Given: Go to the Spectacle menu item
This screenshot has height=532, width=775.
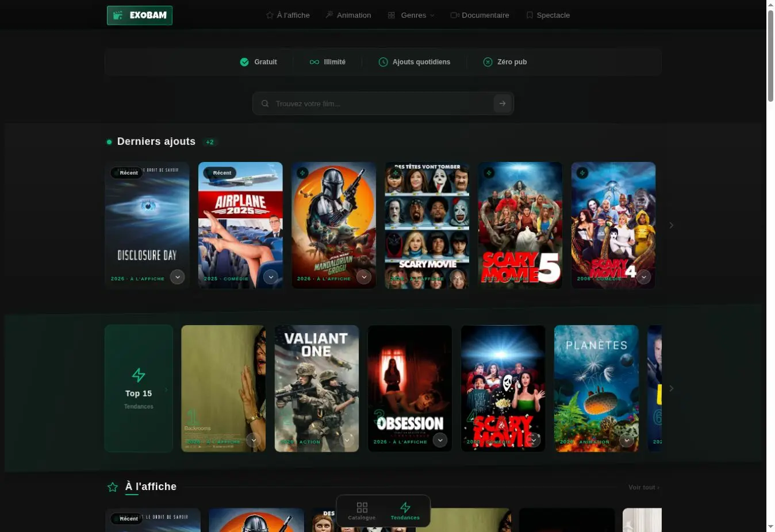Looking at the screenshot, I should [548, 16].
